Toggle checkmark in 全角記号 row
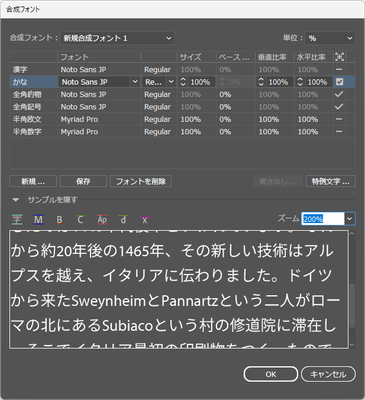Screen dimensions: 365x400 coord(339,107)
